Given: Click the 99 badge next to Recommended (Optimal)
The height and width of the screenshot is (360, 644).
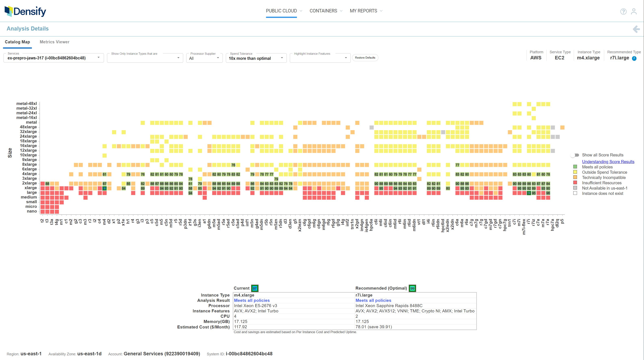Looking at the screenshot, I should pyautogui.click(x=412, y=288).
